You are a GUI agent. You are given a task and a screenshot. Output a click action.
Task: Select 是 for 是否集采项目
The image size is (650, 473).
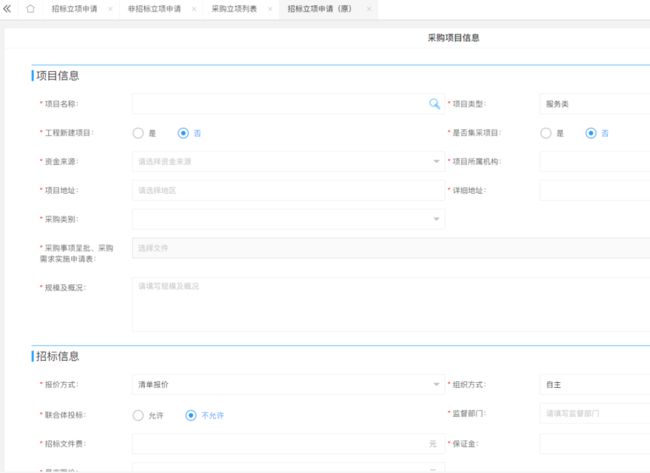click(546, 133)
